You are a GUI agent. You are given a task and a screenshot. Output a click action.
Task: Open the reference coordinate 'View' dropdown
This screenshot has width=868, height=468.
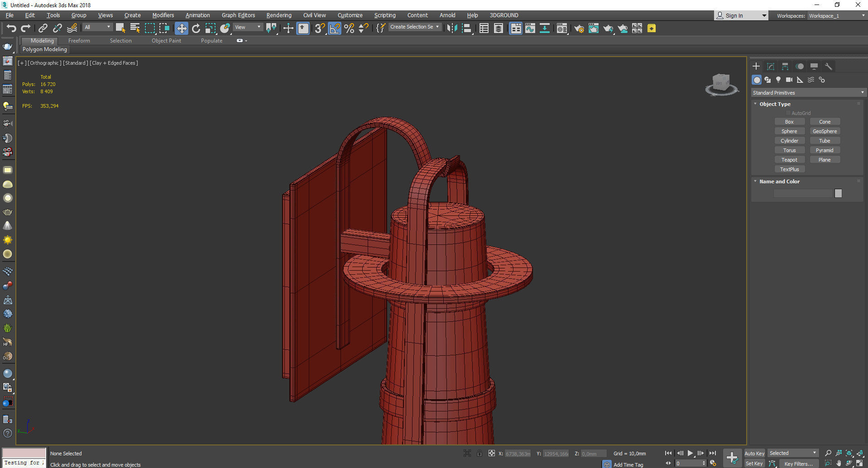tap(248, 27)
